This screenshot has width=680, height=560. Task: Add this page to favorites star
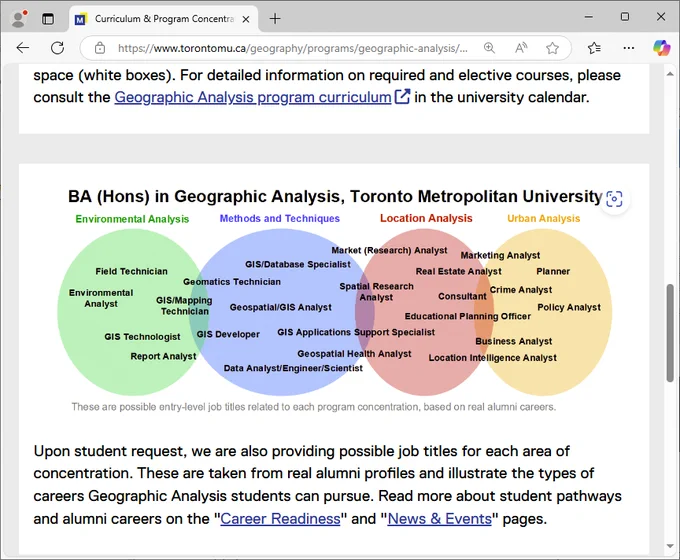pos(552,48)
